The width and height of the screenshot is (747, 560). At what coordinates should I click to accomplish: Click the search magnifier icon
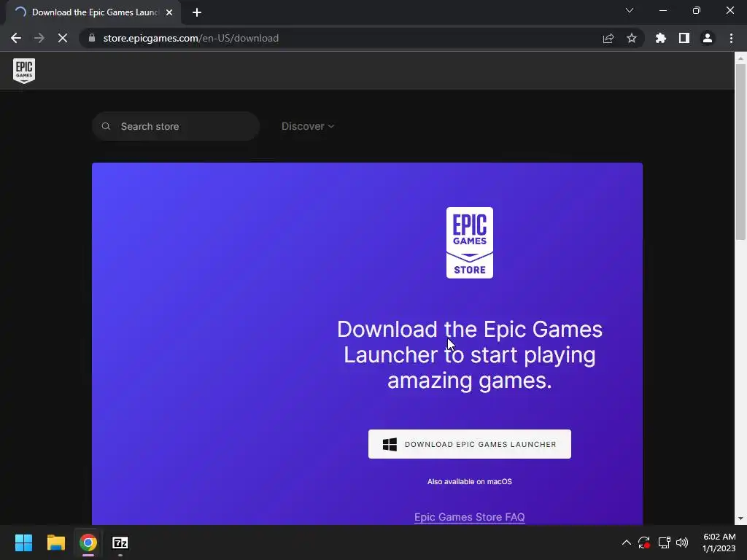click(x=107, y=126)
